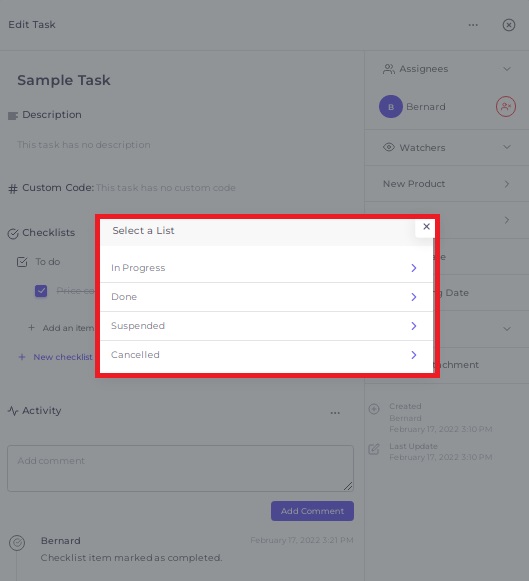529x581 pixels.
Task: Expand the Watchers section chevron
Action: point(507,147)
